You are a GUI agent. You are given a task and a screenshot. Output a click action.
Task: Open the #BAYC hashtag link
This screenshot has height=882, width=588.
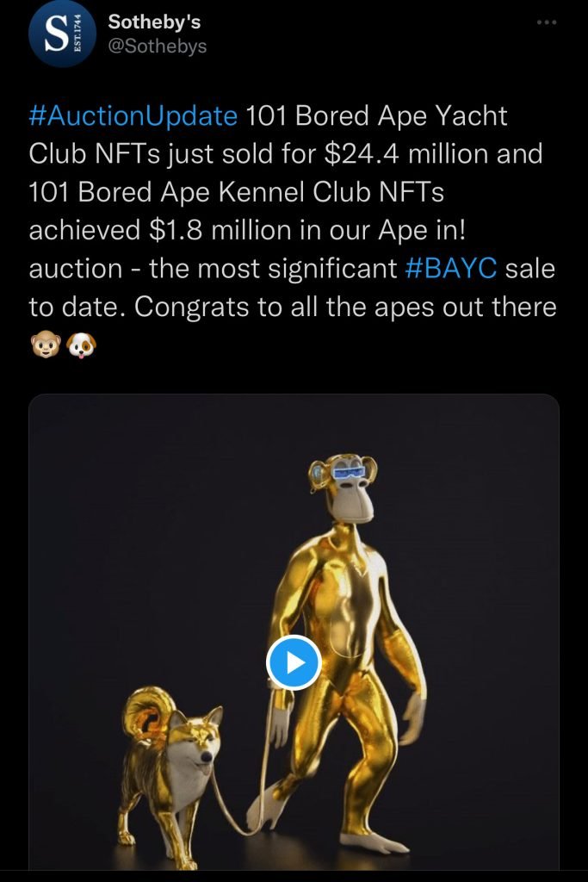click(x=451, y=268)
